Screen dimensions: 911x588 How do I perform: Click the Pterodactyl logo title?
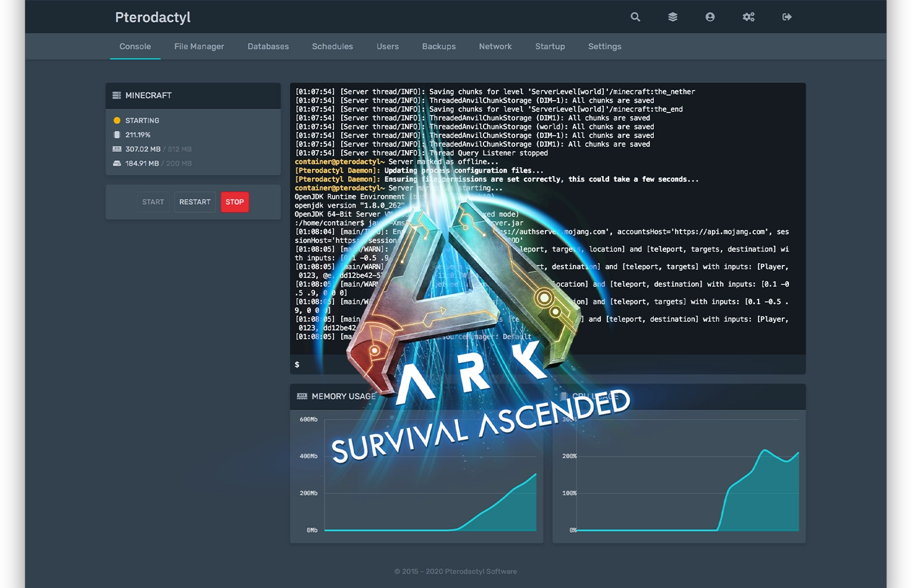153,17
